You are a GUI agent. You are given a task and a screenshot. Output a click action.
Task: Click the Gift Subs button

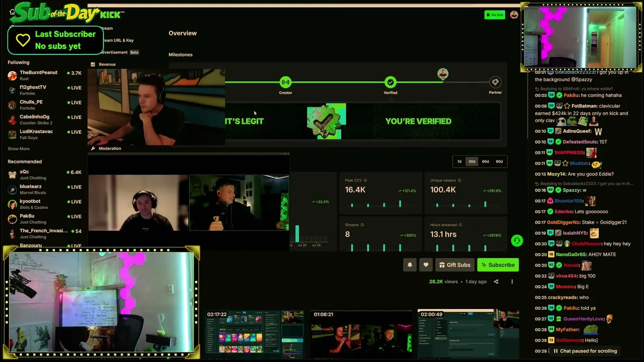[454, 265]
